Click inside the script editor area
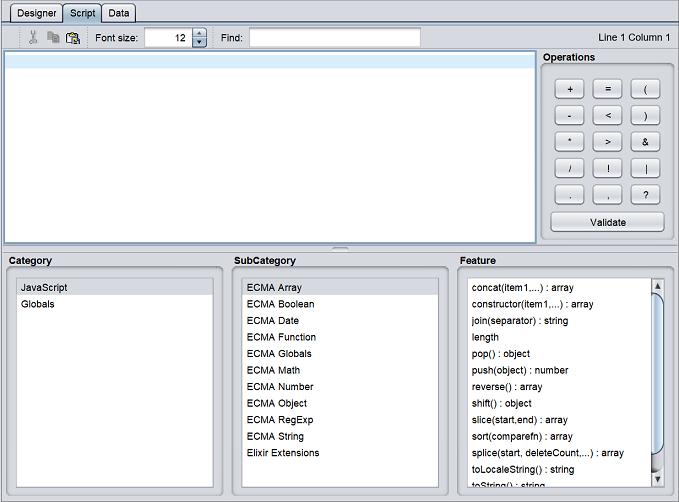The height and width of the screenshot is (502, 679). pyautogui.click(x=270, y=150)
